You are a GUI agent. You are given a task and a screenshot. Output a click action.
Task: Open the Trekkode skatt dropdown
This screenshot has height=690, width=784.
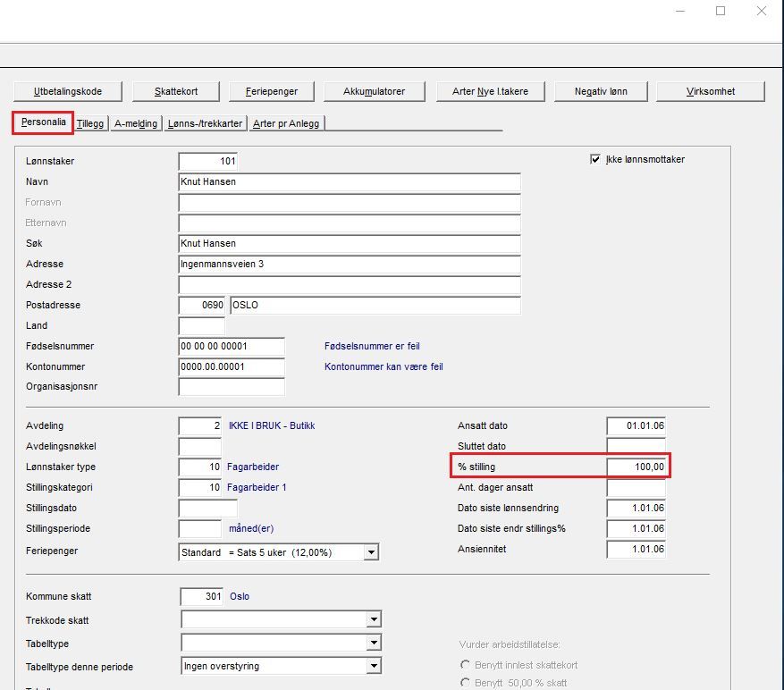374,619
